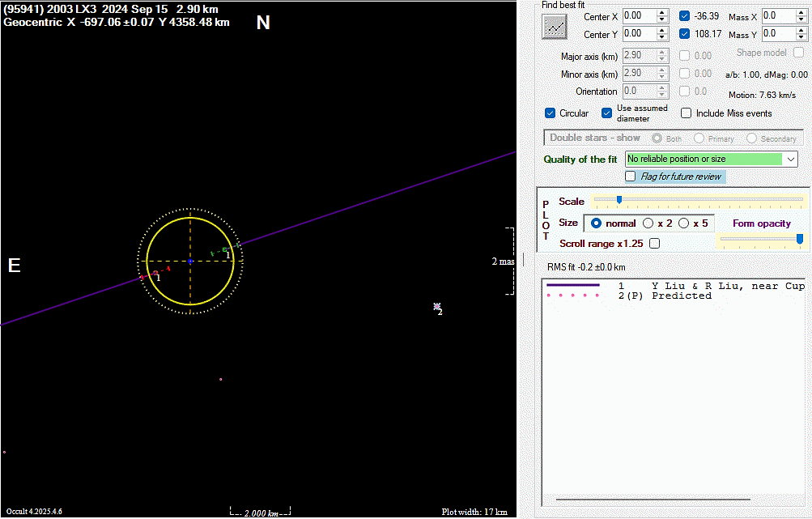
Task: Toggle the Circular checkbox
Action: pos(551,113)
